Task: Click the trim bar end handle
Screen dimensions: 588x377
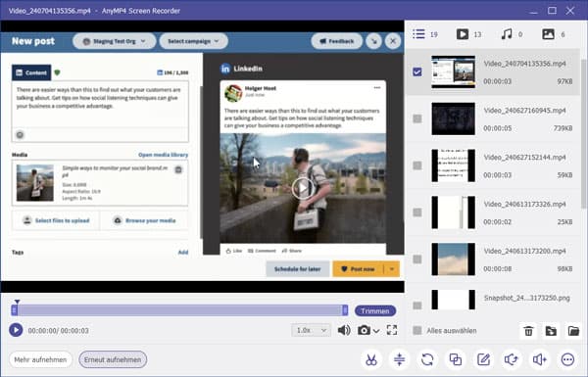Action: [x=345, y=309]
